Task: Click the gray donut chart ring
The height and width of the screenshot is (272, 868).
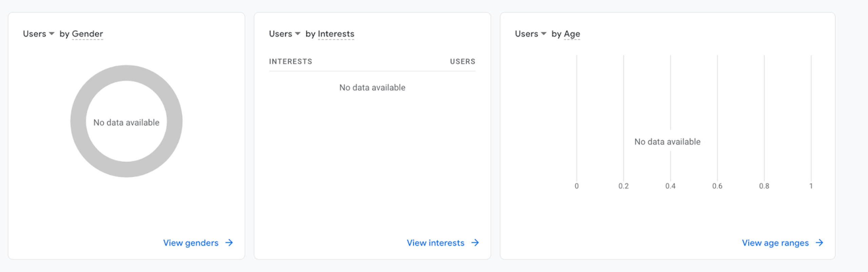Action: (x=78, y=121)
